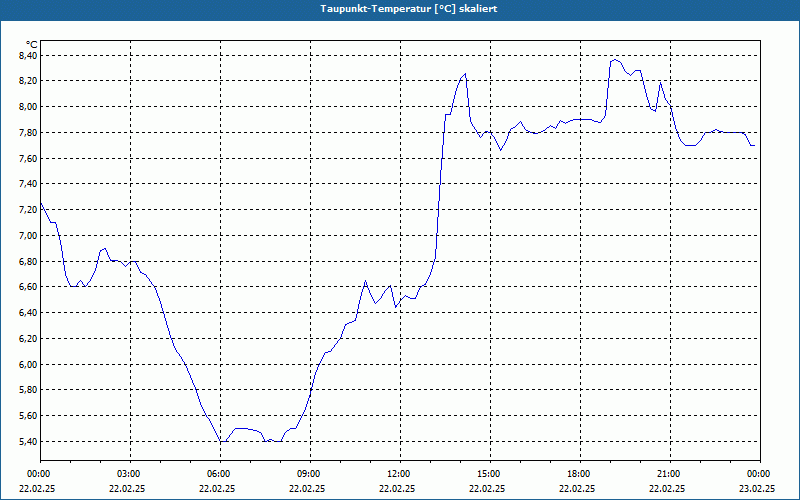The height and width of the screenshot is (500, 800).
Task: Select the 5,40 y-axis value
Action: click(x=28, y=441)
